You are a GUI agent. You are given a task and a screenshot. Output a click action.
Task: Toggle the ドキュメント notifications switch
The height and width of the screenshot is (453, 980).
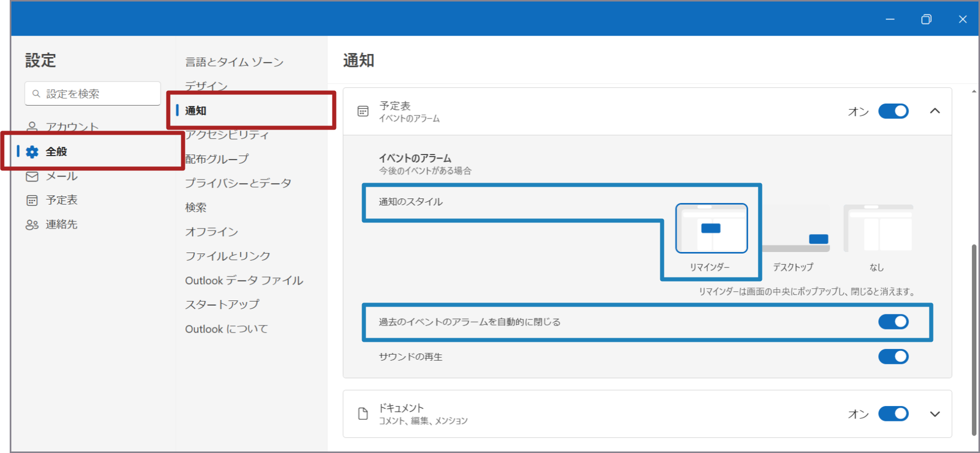point(893,414)
